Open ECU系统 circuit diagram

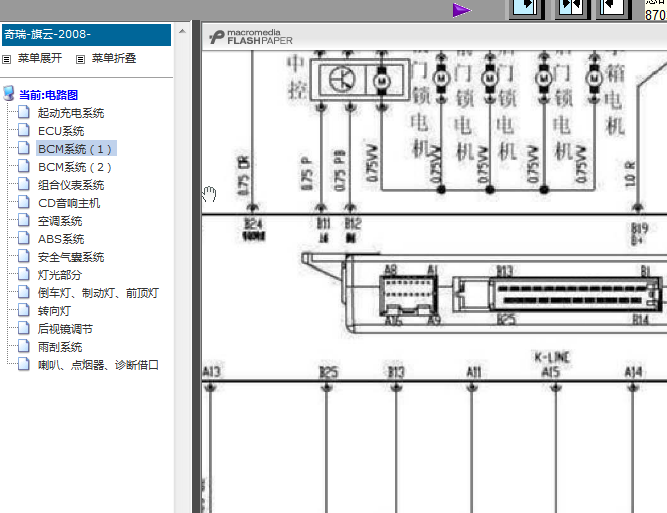pyautogui.click(x=61, y=131)
